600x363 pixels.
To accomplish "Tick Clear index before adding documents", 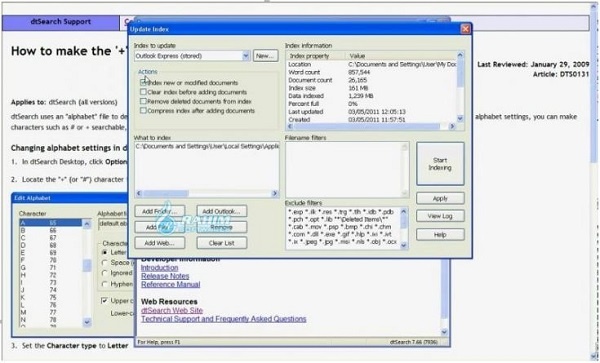I will [x=143, y=92].
